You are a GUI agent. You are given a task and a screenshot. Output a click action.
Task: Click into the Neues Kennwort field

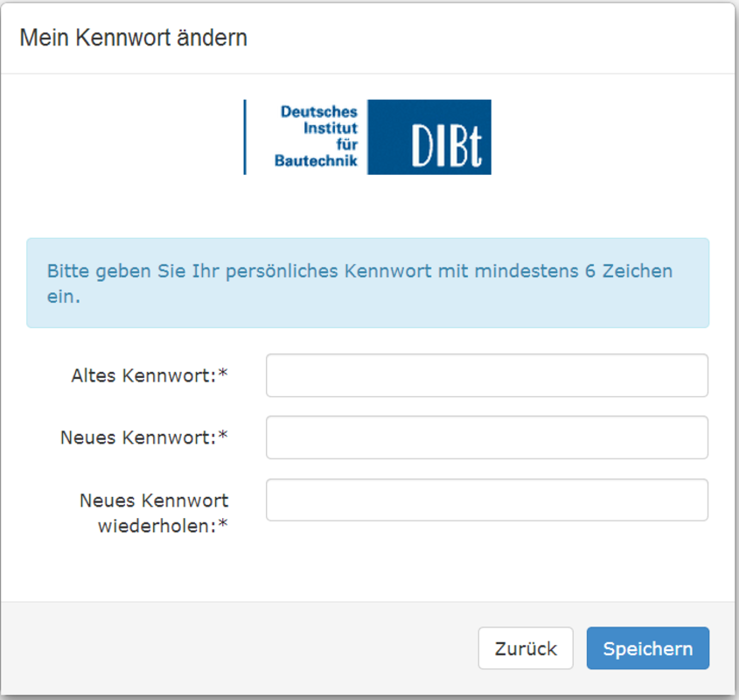tap(486, 437)
